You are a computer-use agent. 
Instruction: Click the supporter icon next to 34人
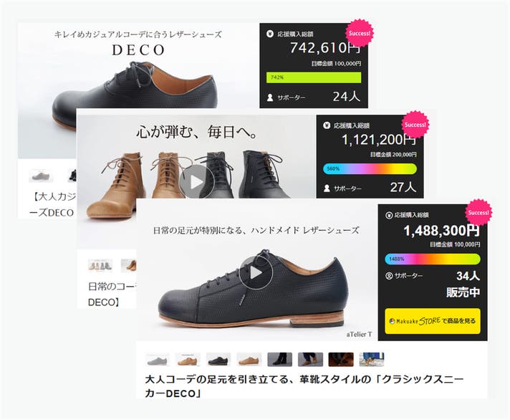389,276
